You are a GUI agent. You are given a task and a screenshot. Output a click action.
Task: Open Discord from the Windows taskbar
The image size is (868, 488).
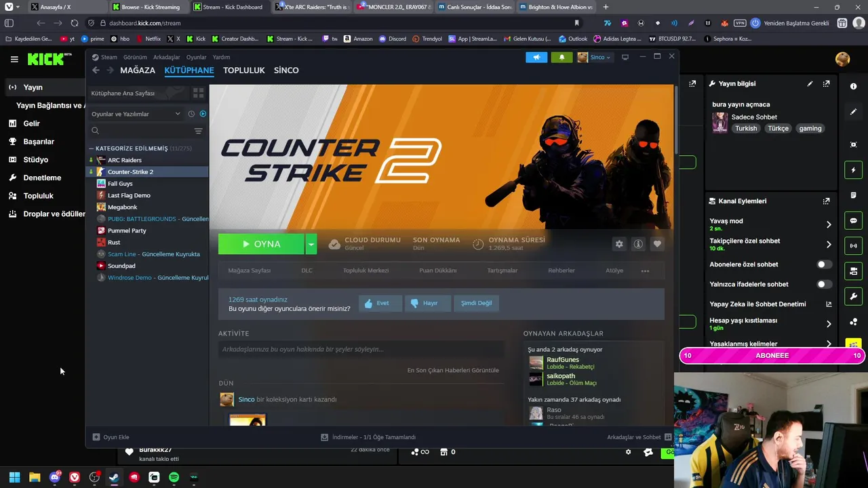[x=54, y=477]
